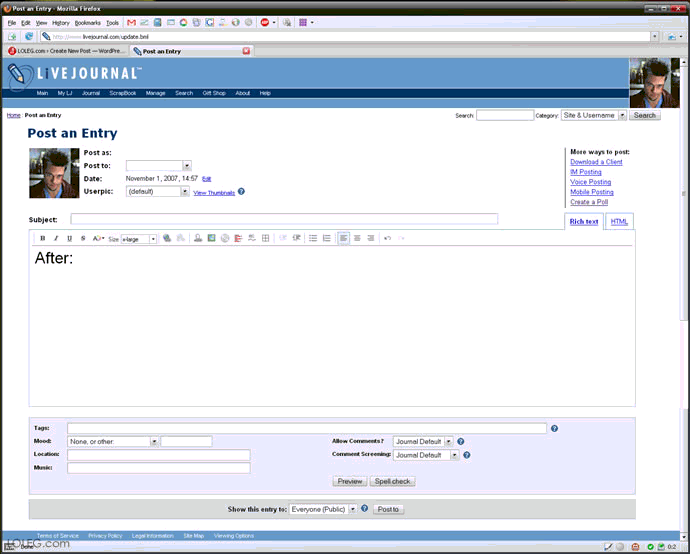Click the purple grid toolbar icon
Viewport: 690px width, 554px height.
coord(303,22)
